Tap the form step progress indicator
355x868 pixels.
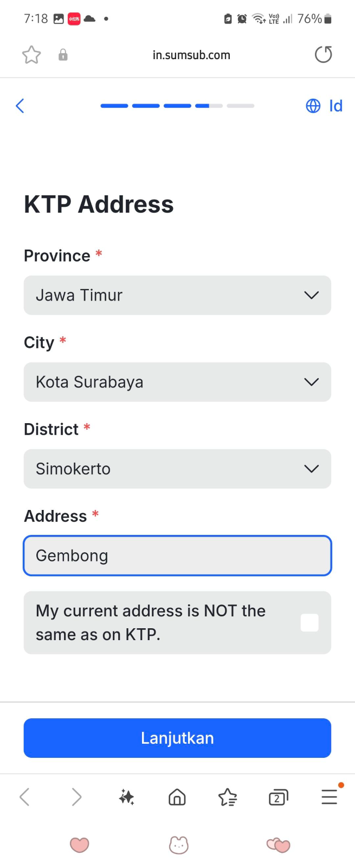(177, 106)
